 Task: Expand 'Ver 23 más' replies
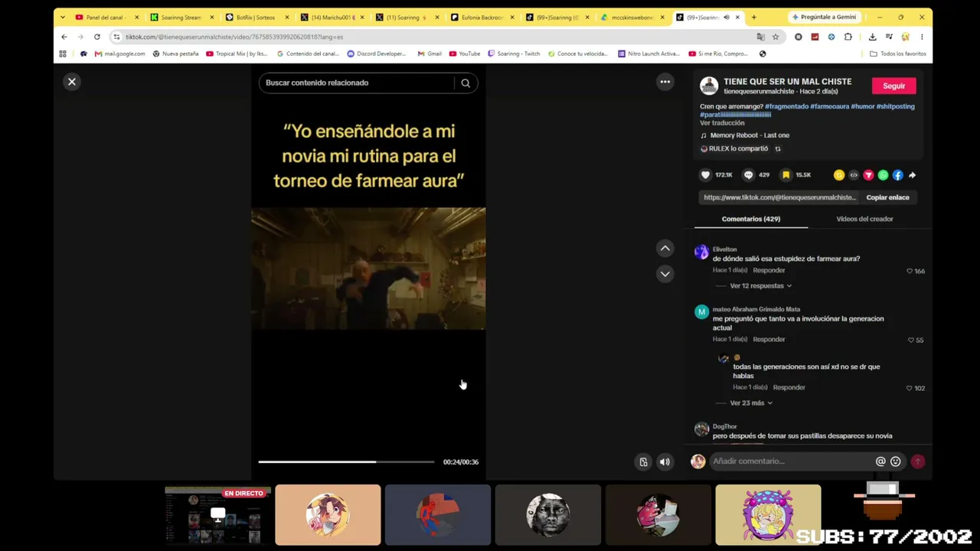click(751, 403)
